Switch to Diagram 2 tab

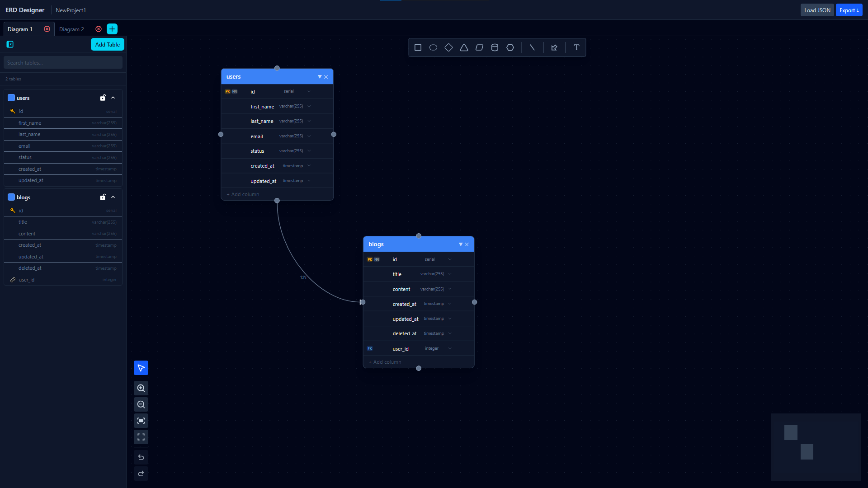click(x=71, y=29)
